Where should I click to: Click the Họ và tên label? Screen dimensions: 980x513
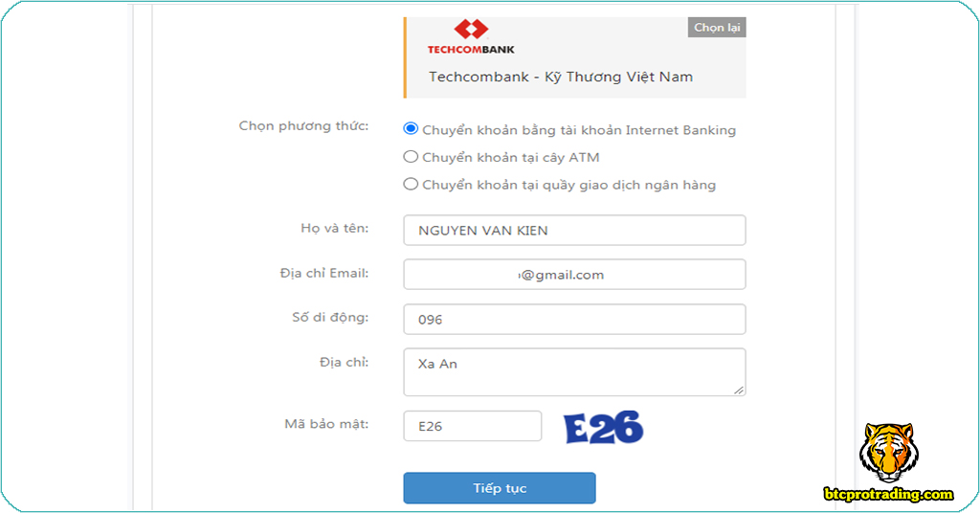coord(335,229)
